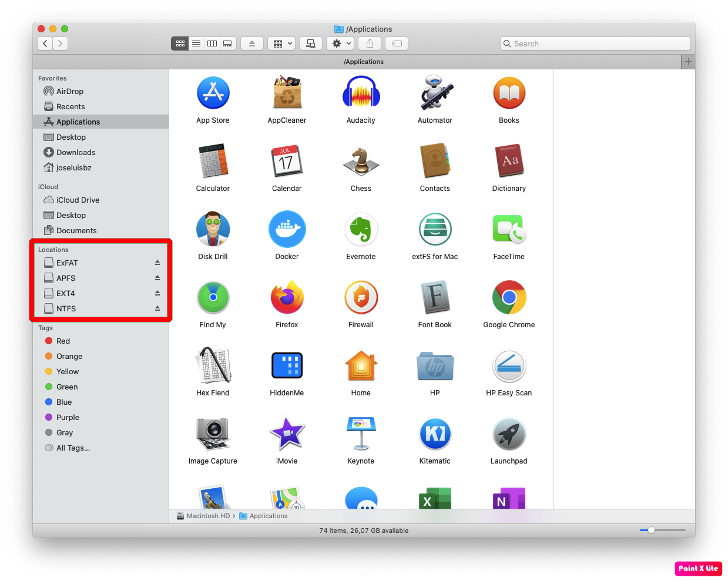The height and width of the screenshot is (581, 728).
Task: Switch to gallery view
Action: point(228,43)
